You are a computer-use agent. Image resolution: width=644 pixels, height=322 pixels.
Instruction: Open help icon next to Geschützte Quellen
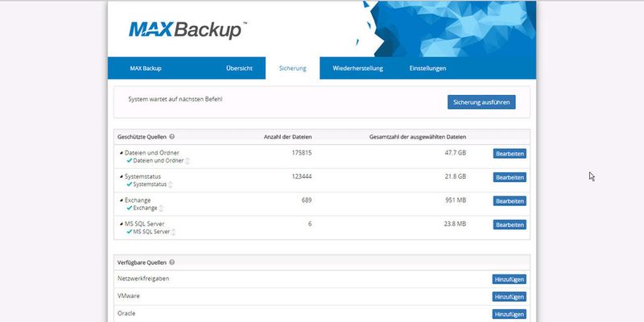171,137
